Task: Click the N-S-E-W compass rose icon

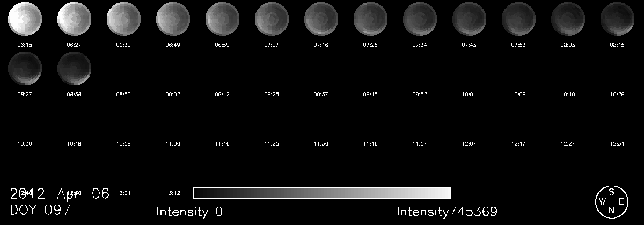Action: (611, 202)
